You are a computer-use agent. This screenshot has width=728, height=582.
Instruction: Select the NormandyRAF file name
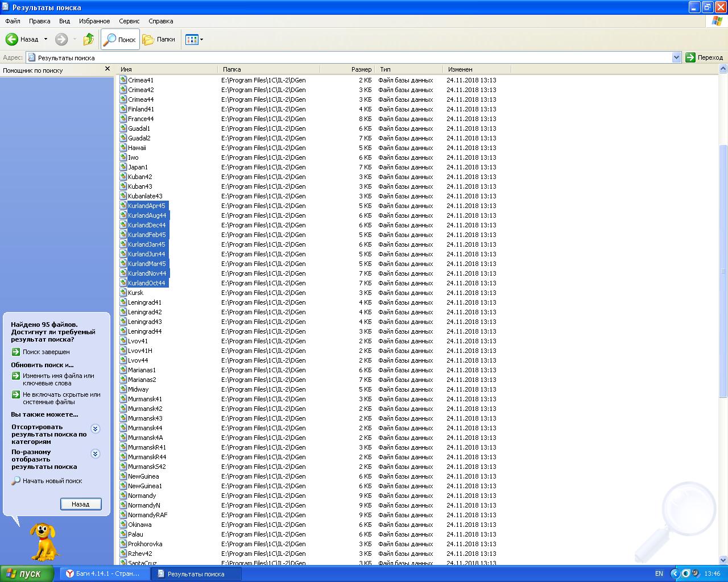click(x=147, y=515)
